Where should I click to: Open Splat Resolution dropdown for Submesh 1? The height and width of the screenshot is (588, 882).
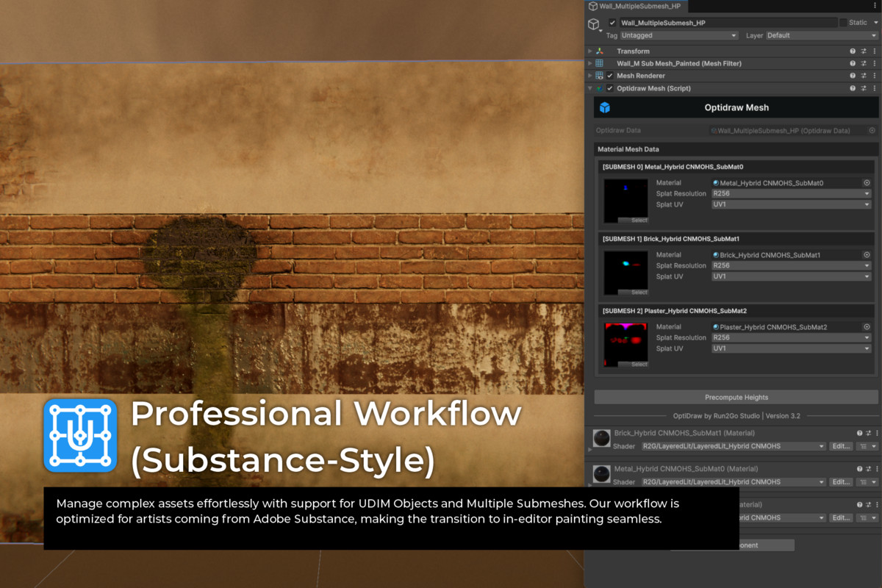pos(791,266)
